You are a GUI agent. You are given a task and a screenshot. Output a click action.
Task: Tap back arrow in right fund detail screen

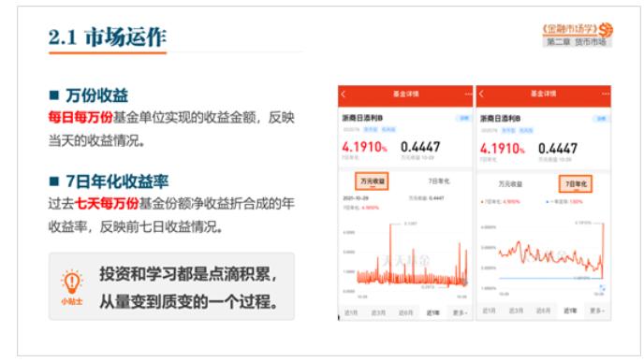point(481,94)
